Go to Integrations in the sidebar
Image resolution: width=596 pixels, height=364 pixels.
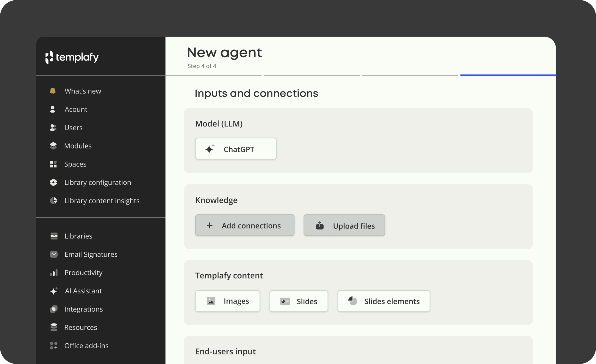84,309
